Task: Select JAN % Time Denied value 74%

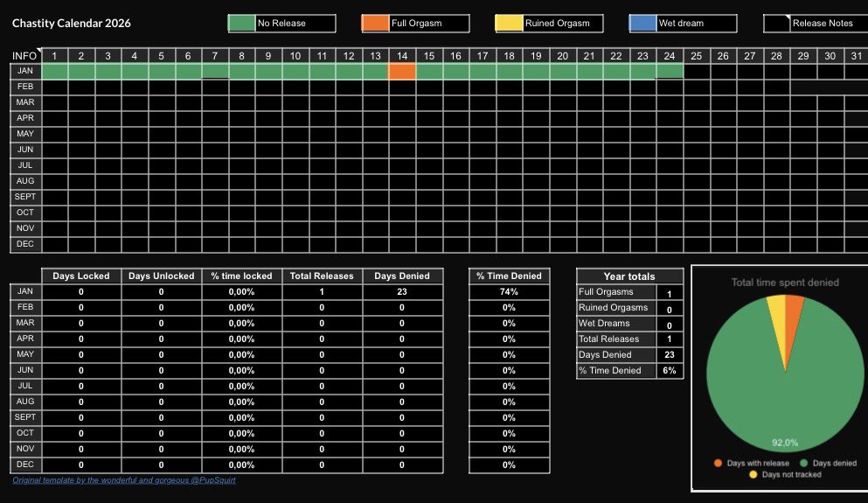Action: [510, 292]
